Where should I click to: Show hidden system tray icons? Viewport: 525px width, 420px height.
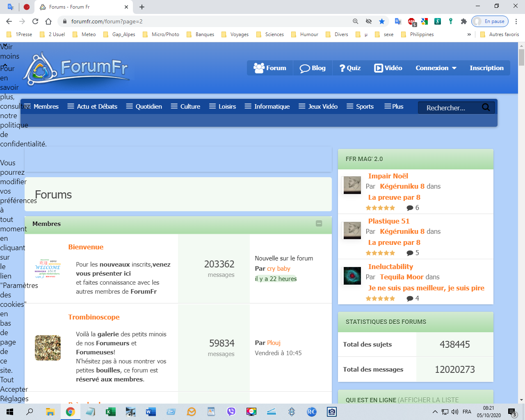tap(435, 412)
